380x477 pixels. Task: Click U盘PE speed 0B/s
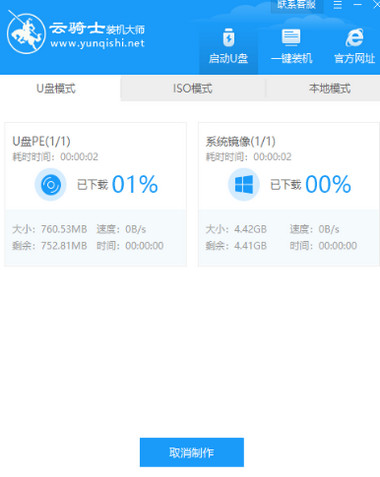point(136,229)
